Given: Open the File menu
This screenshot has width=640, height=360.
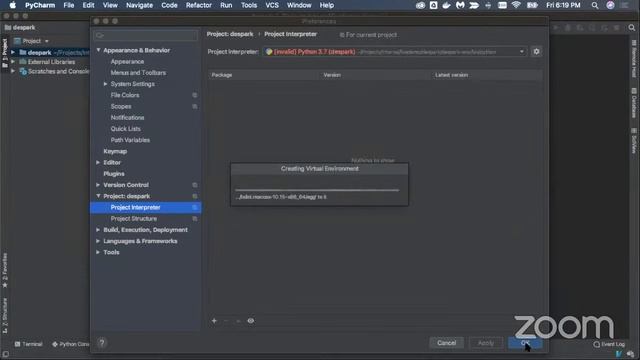Looking at the screenshot, I should [69, 5].
